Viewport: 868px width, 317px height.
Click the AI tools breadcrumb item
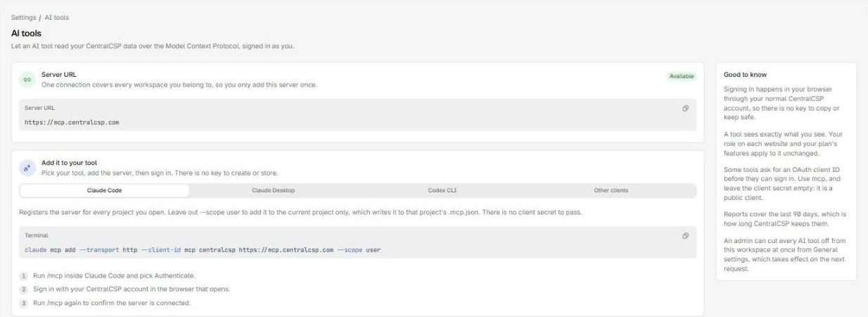pos(57,17)
